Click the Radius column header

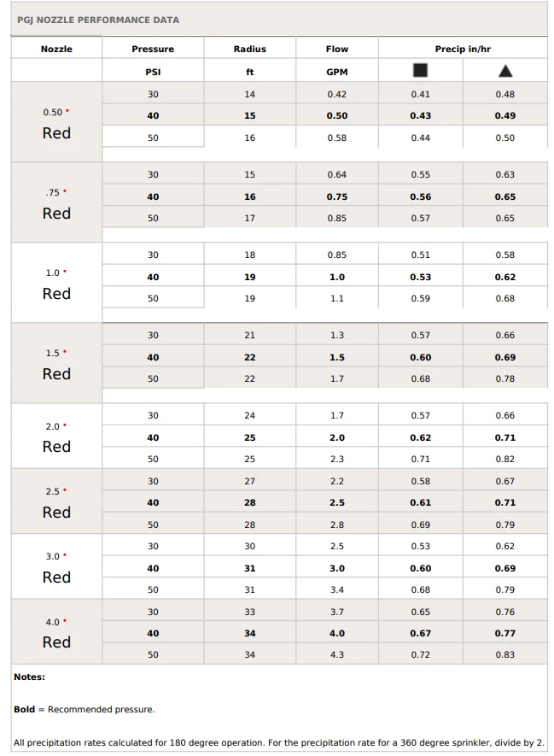click(249, 49)
